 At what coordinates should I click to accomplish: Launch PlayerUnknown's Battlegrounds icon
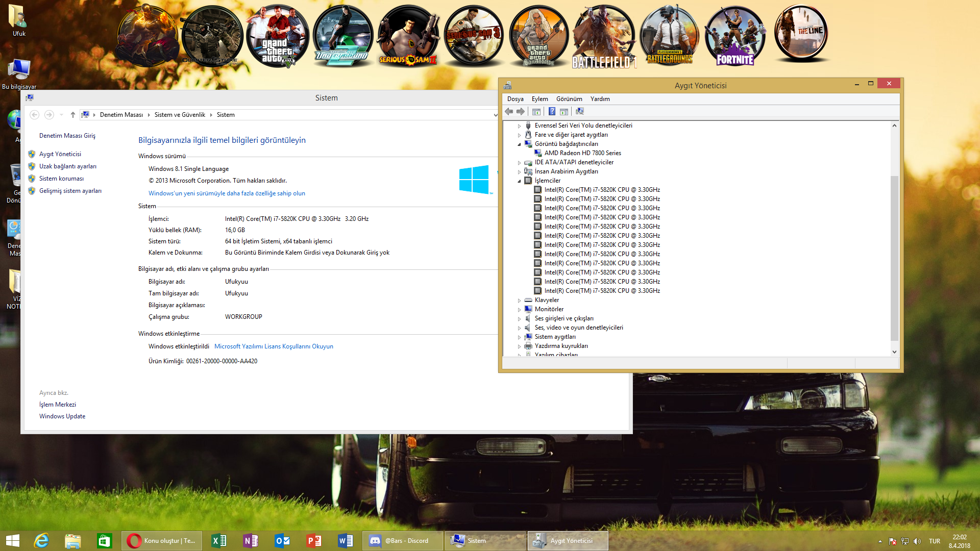(x=670, y=36)
